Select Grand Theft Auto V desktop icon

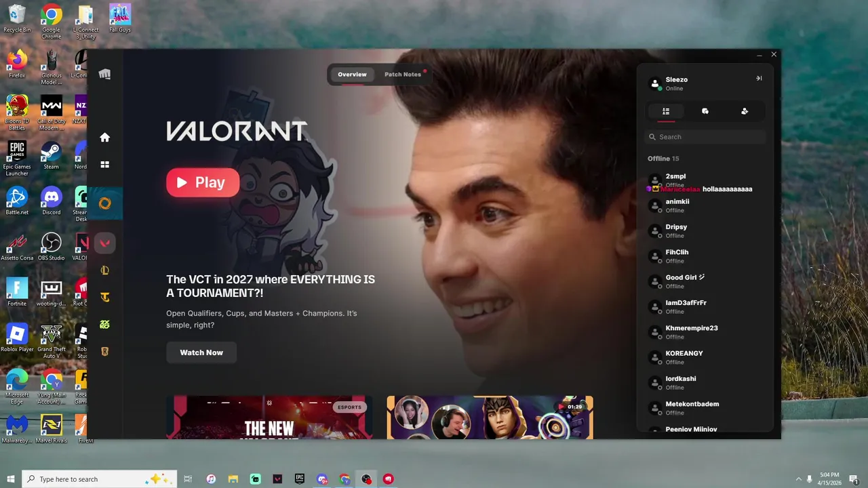52,341
